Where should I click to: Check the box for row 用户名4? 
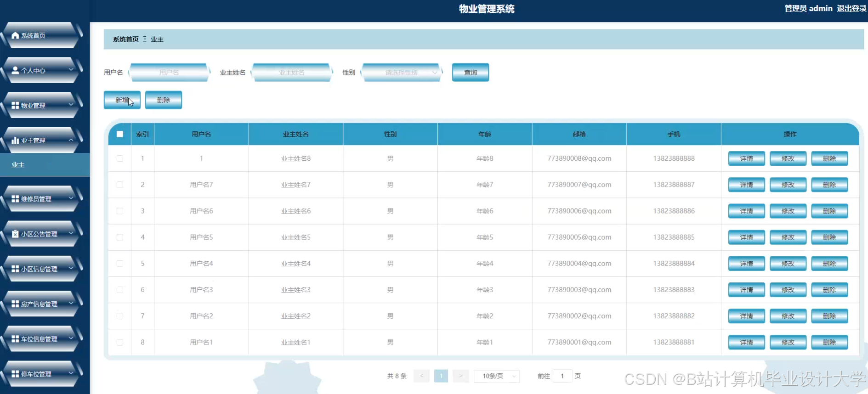point(120,264)
